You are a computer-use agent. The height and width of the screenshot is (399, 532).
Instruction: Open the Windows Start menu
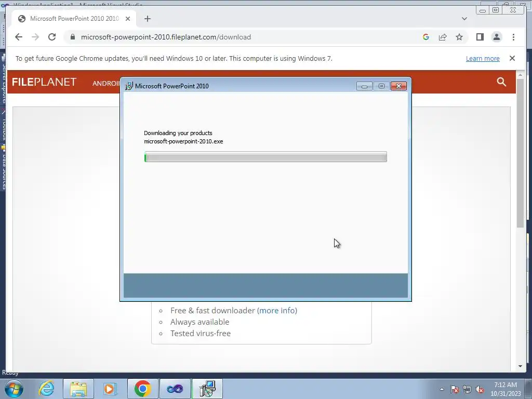(14, 389)
